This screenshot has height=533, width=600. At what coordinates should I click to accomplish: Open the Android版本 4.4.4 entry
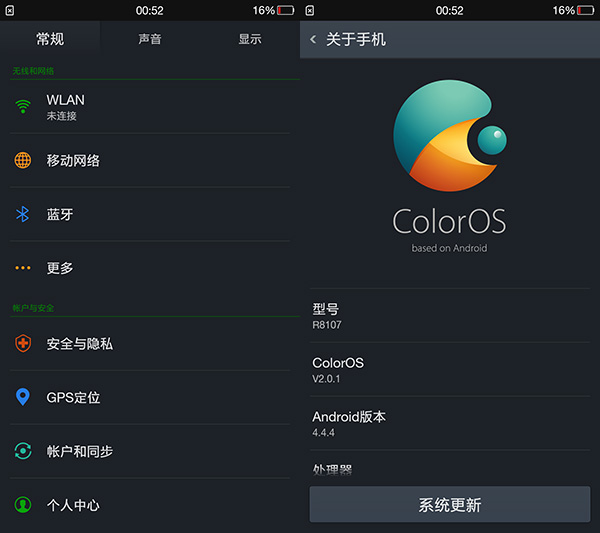tap(450, 423)
